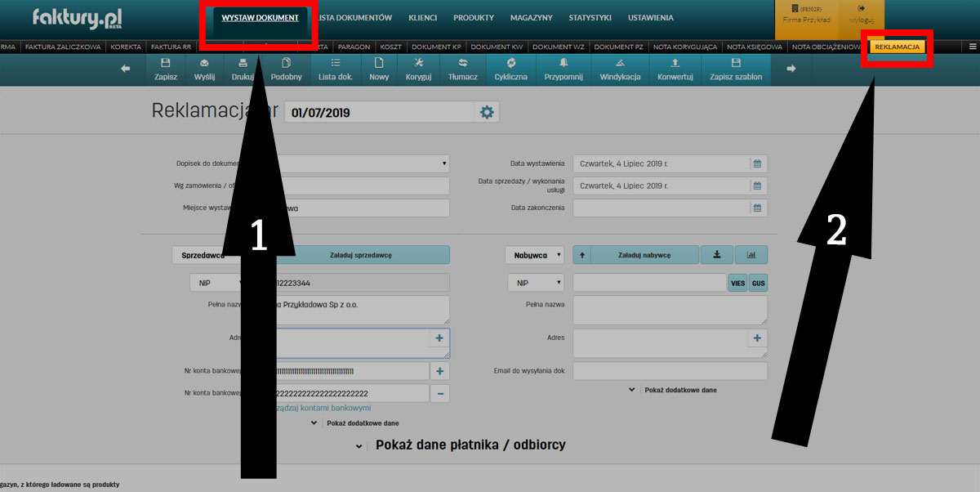This screenshot has height=492, width=980.
Task: Click the Załaduj nabywcę button
Action: 643,255
